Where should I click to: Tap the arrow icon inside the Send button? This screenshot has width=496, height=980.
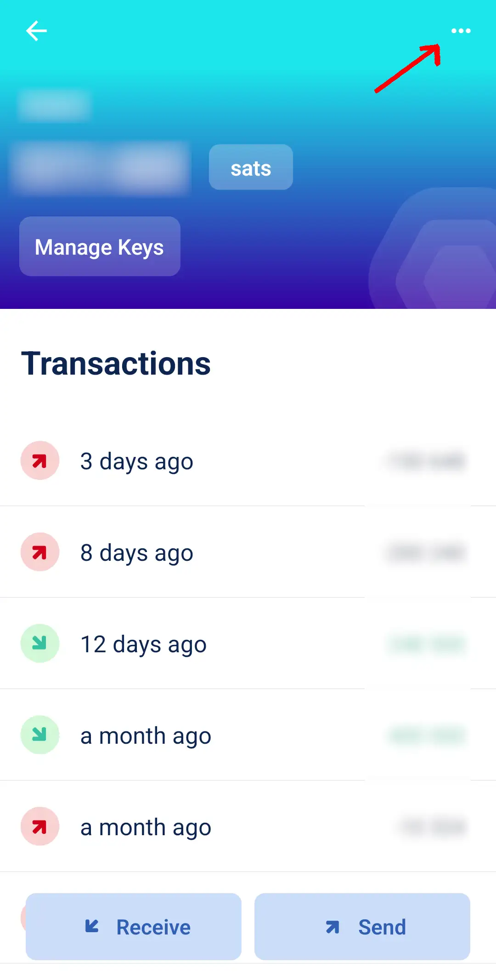coord(333,927)
